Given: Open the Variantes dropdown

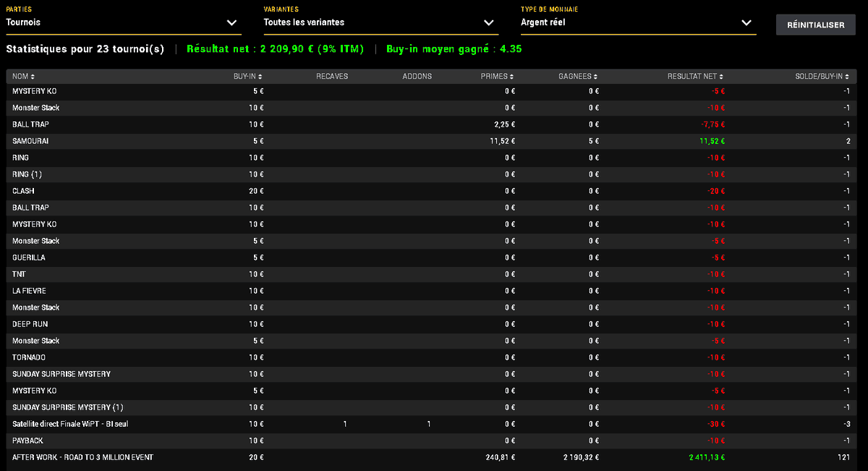Looking at the screenshot, I should (380, 22).
